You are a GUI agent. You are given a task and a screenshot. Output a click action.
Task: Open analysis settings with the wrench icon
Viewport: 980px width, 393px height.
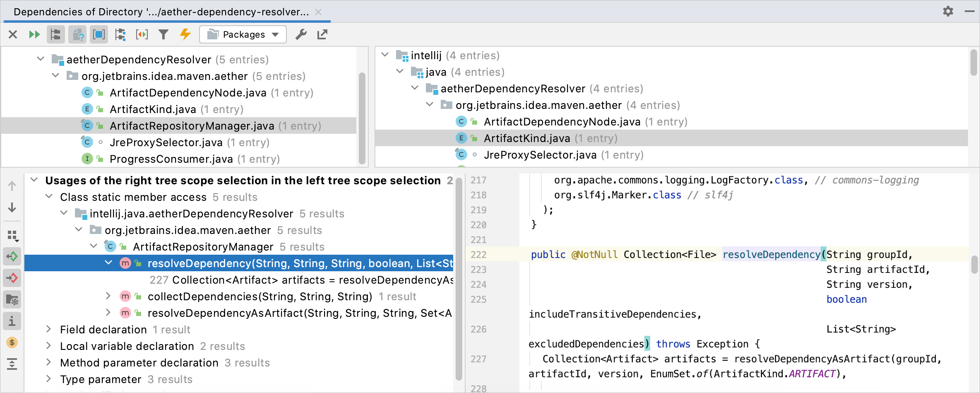pyautogui.click(x=301, y=34)
